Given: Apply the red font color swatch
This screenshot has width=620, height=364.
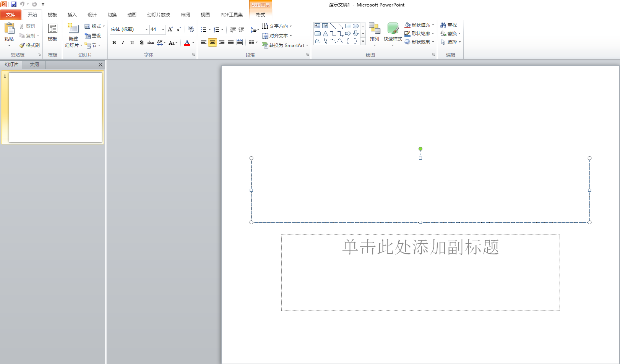Looking at the screenshot, I should coord(187,43).
